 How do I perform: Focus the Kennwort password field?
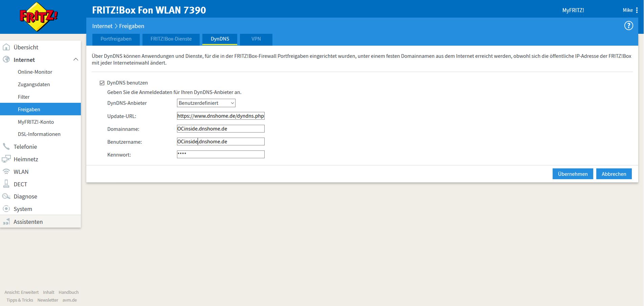click(221, 155)
